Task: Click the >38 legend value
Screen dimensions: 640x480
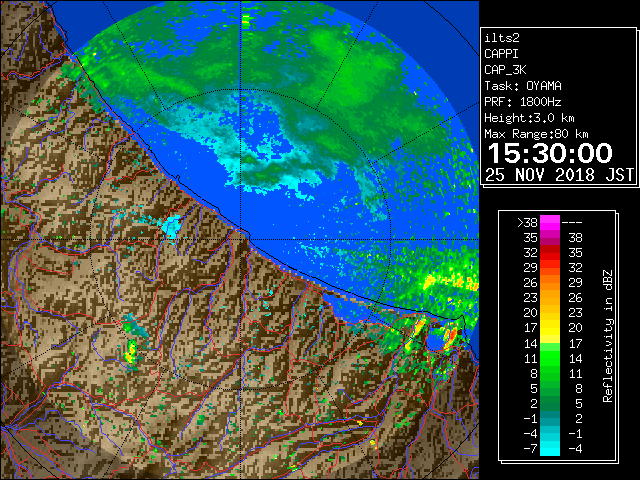Action: tap(527, 223)
